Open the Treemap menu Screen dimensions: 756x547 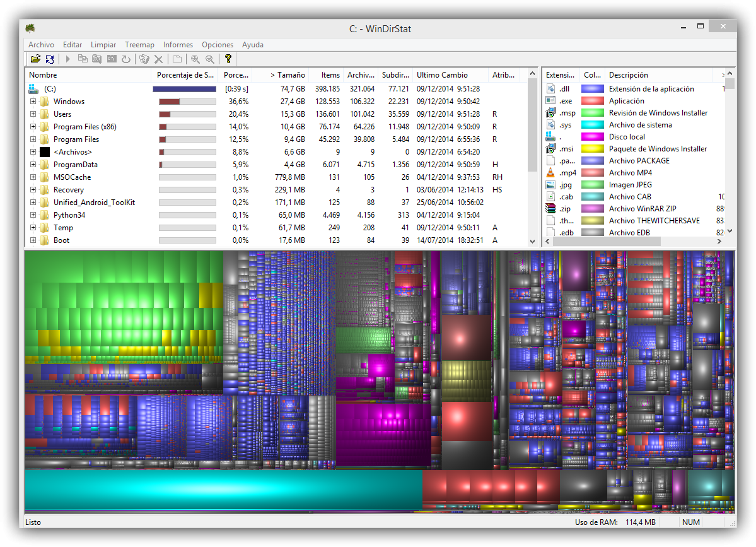tap(139, 45)
